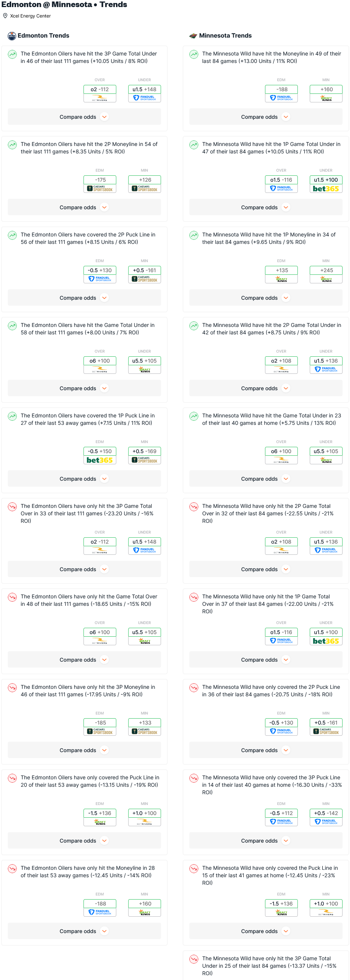Screen dimensions: 350x980
Task: Choose DraftKings MIN +245 1P Moneyline odds
Action: tap(326, 274)
